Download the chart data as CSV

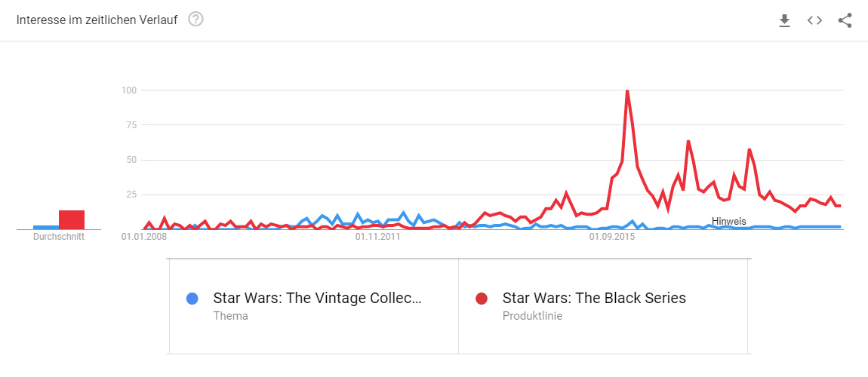784,20
